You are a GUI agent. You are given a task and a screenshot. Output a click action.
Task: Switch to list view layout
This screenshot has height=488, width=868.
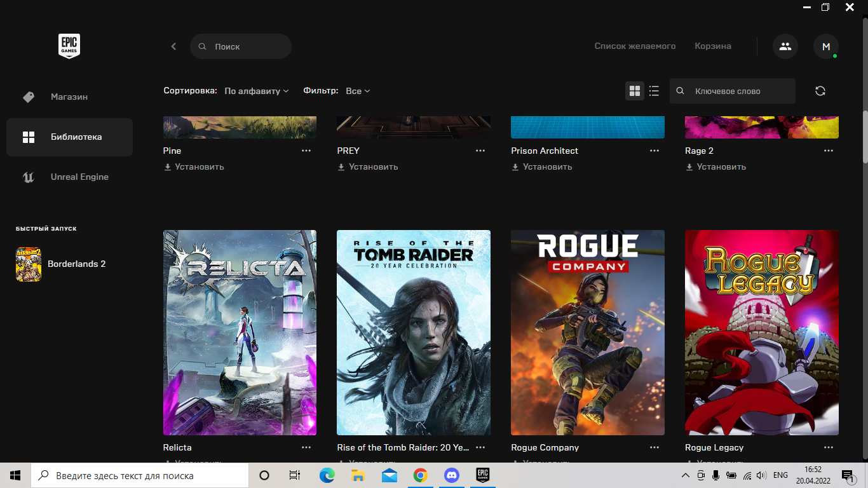[x=654, y=91]
